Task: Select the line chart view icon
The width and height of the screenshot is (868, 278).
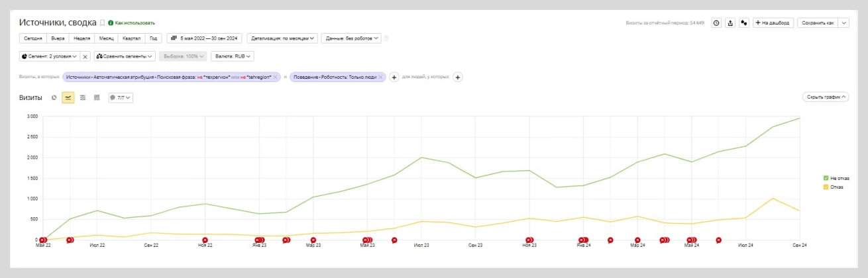Action: click(x=68, y=97)
